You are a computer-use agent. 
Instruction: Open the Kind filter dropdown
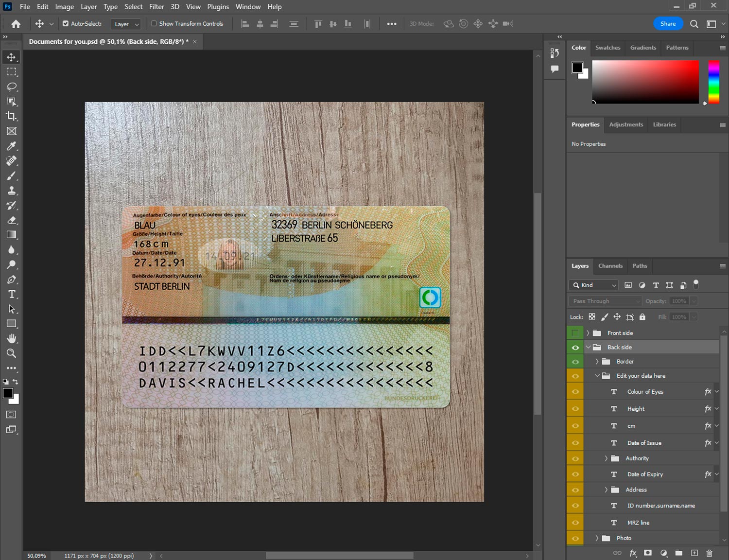tap(593, 285)
